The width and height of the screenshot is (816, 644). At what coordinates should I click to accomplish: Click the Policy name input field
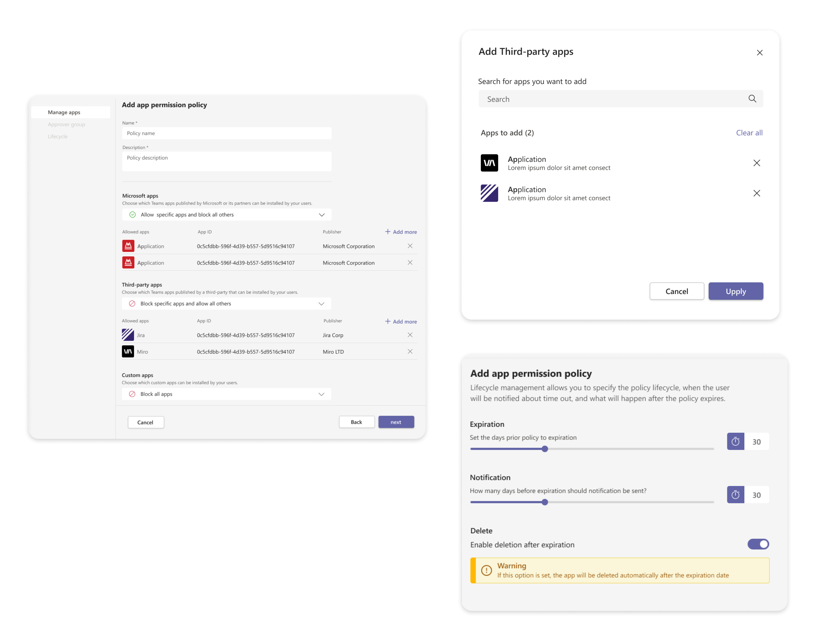click(x=226, y=133)
